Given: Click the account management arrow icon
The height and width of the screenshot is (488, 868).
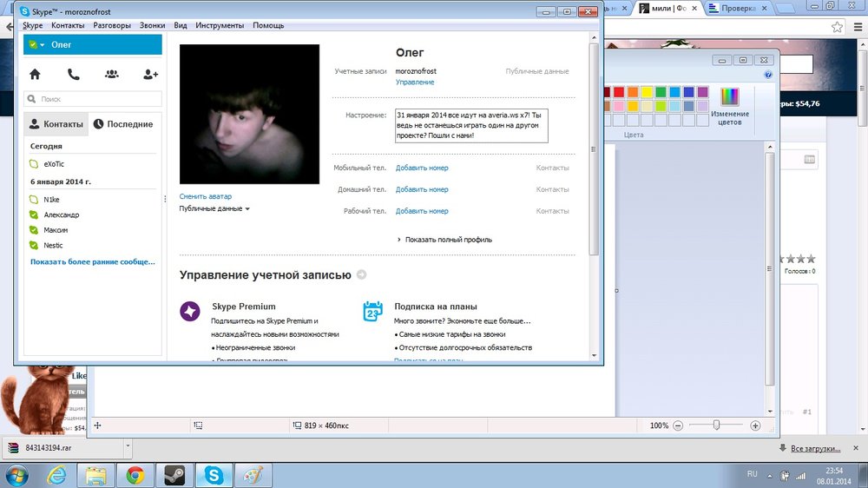Looking at the screenshot, I should pos(361,275).
